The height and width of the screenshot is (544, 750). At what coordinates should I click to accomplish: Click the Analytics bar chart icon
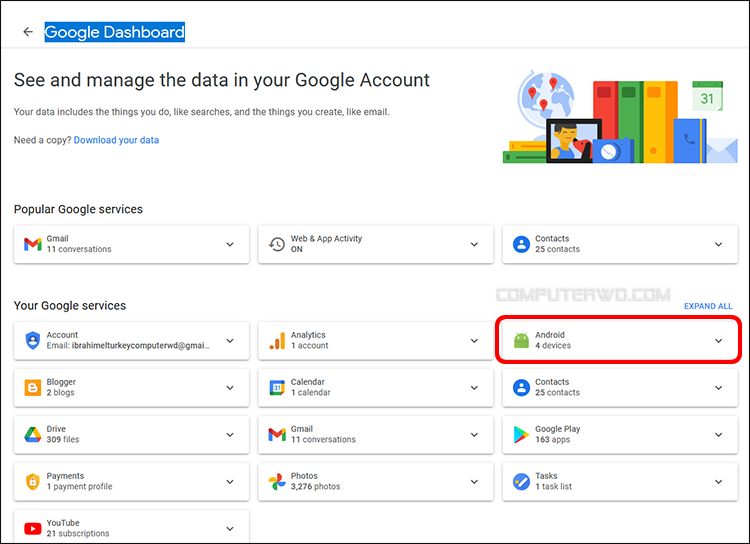[x=277, y=341]
